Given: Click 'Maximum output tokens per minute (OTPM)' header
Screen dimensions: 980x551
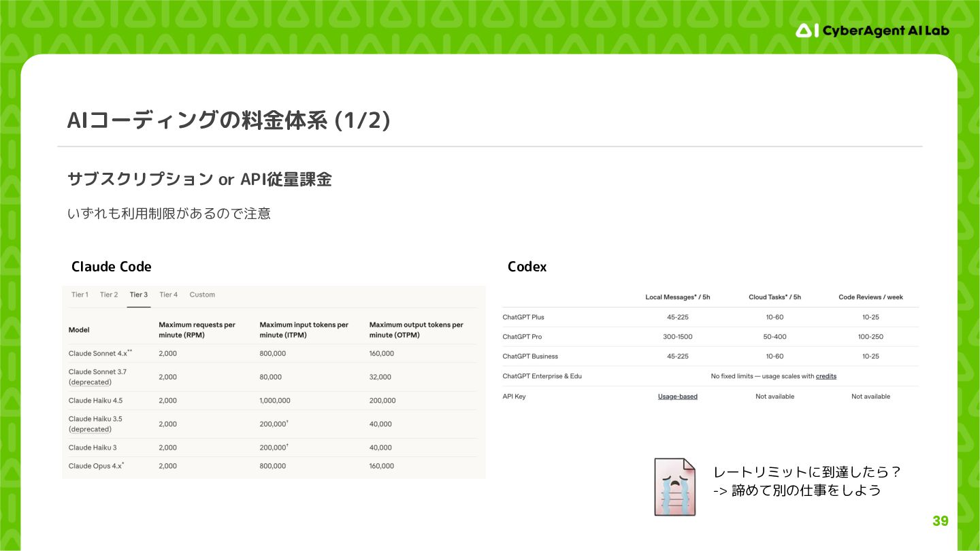Looking at the screenshot, I should click(x=416, y=330).
